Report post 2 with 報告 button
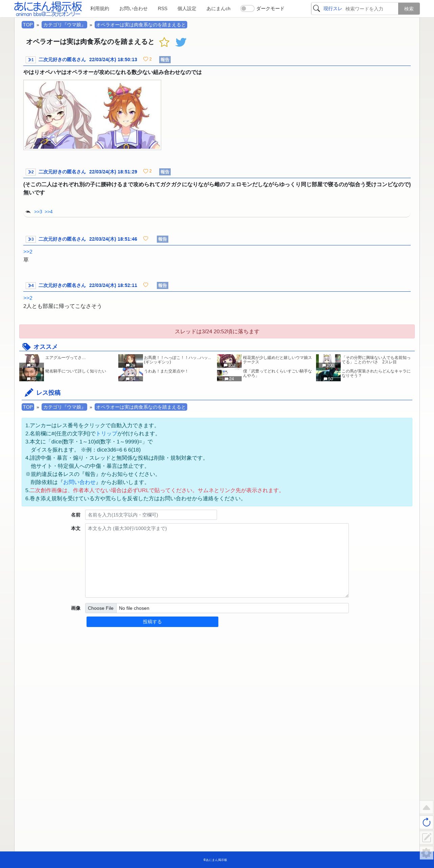 (x=165, y=172)
